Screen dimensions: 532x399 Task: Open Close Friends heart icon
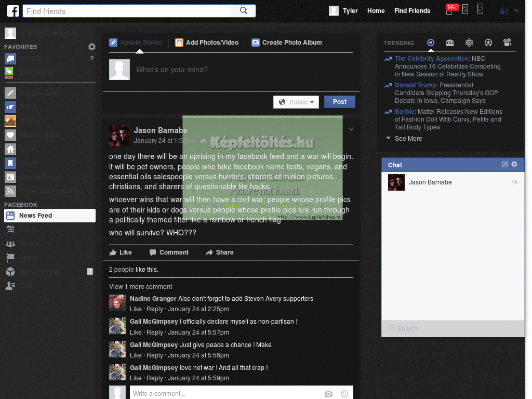point(10,135)
